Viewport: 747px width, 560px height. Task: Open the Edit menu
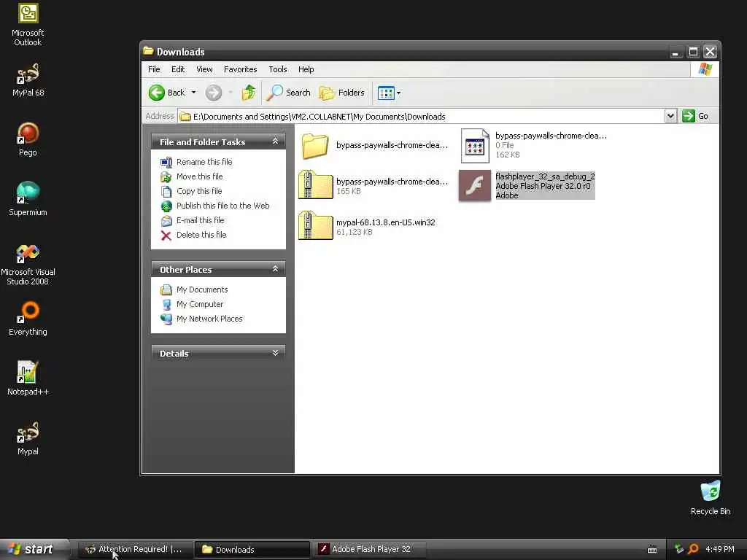[x=178, y=69]
